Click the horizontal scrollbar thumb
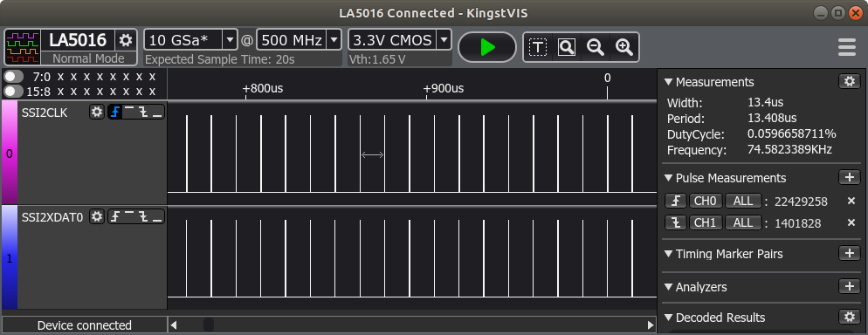This screenshot has height=335, width=868. point(208,325)
